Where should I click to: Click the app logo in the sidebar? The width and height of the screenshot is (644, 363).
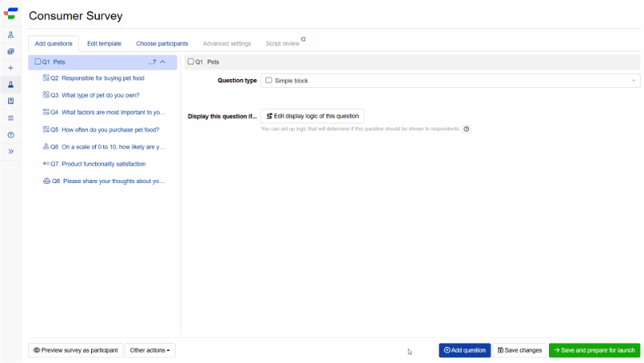click(11, 14)
